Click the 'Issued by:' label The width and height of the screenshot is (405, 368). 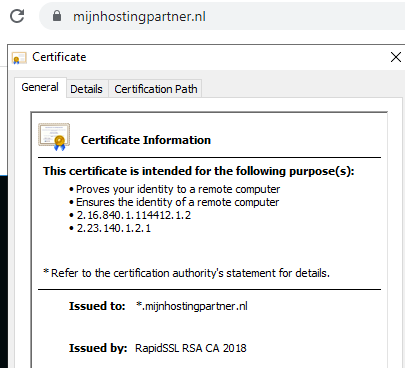(98, 348)
